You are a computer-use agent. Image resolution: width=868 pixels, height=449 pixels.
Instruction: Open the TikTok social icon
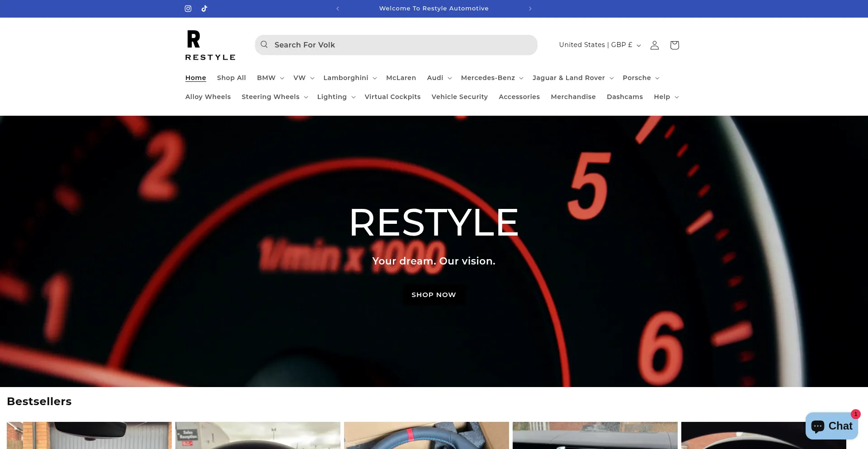(x=204, y=8)
